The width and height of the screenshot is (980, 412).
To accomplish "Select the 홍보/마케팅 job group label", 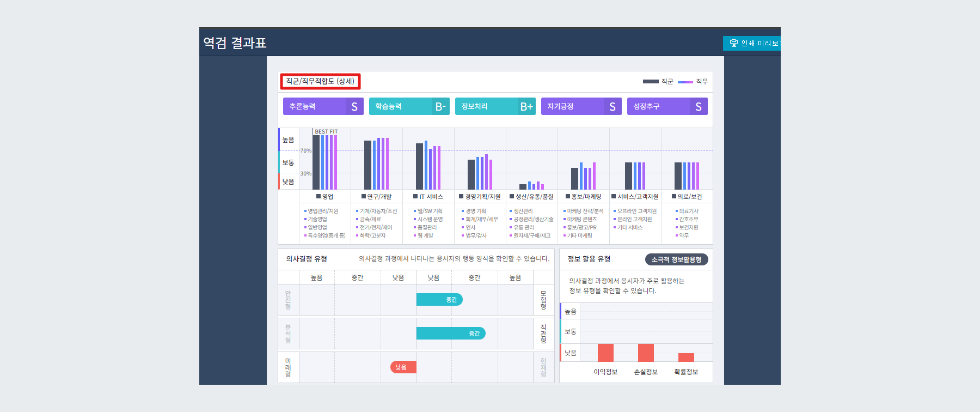I will [584, 197].
